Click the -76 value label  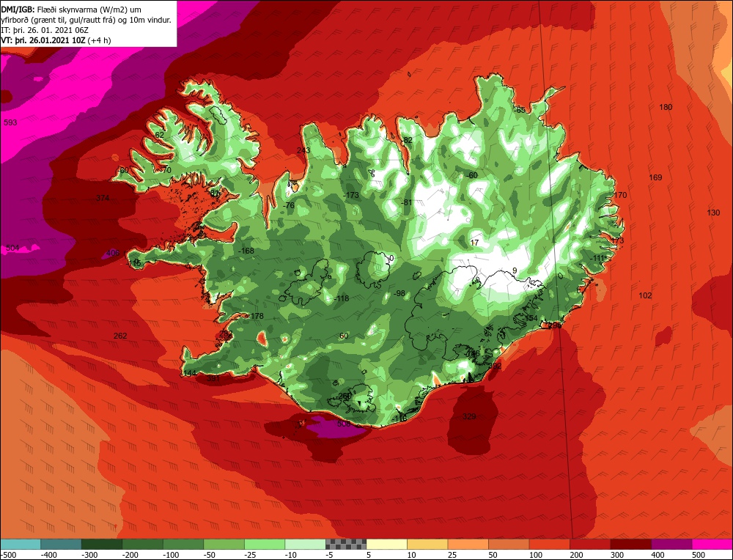pos(289,205)
